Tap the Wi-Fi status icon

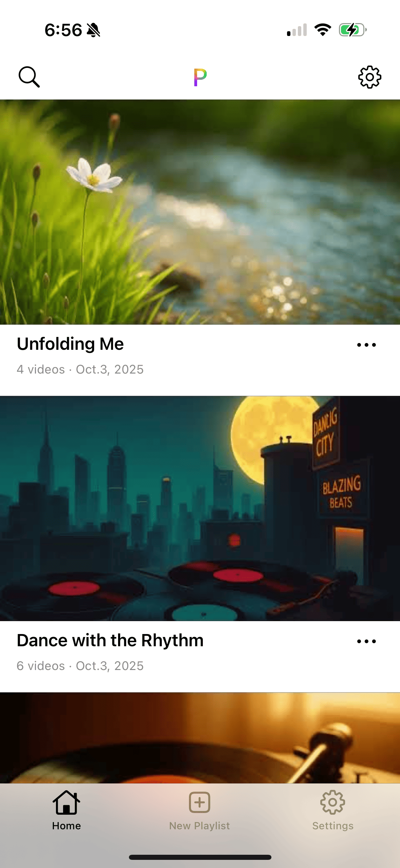(323, 30)
